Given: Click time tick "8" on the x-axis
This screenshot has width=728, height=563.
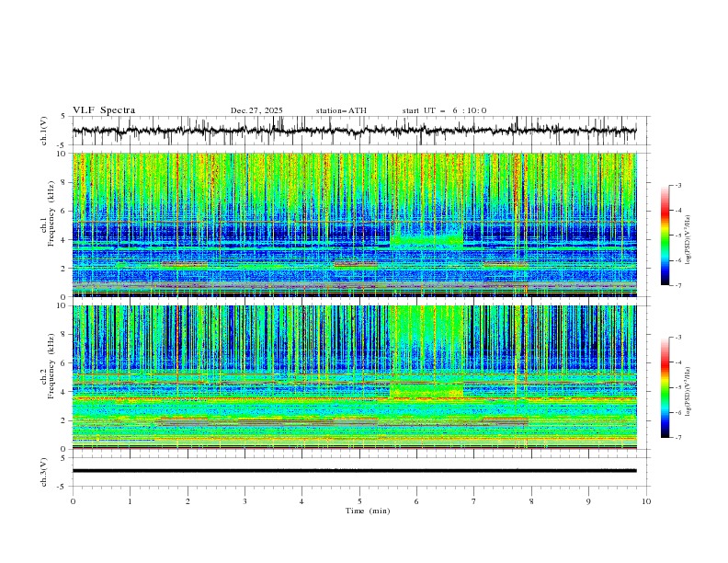Looking at the screenshot, I should 531,501.
